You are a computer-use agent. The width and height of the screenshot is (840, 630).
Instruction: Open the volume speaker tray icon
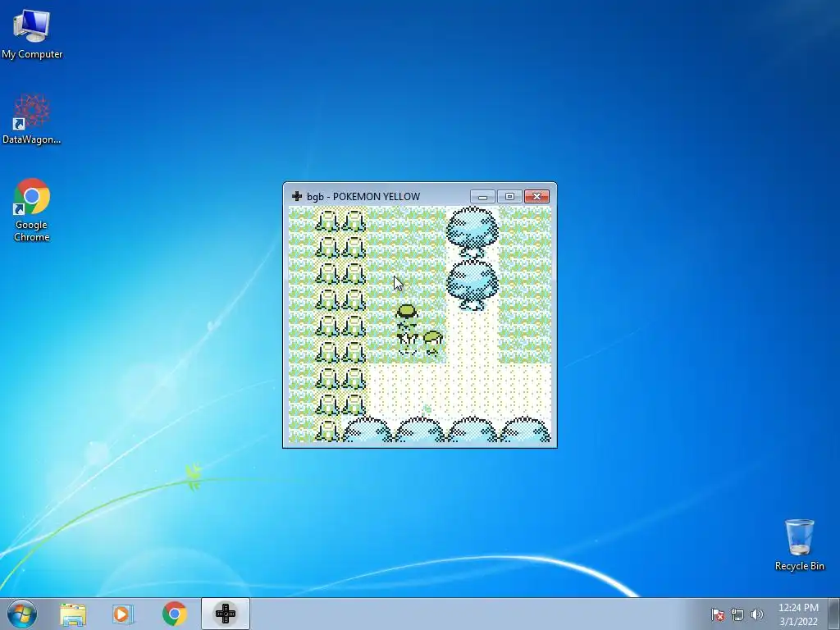click(x=757, y=614)
